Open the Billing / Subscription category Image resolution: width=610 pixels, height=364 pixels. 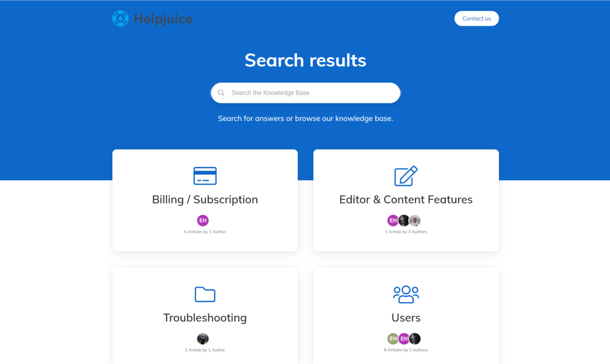point(205,200)
